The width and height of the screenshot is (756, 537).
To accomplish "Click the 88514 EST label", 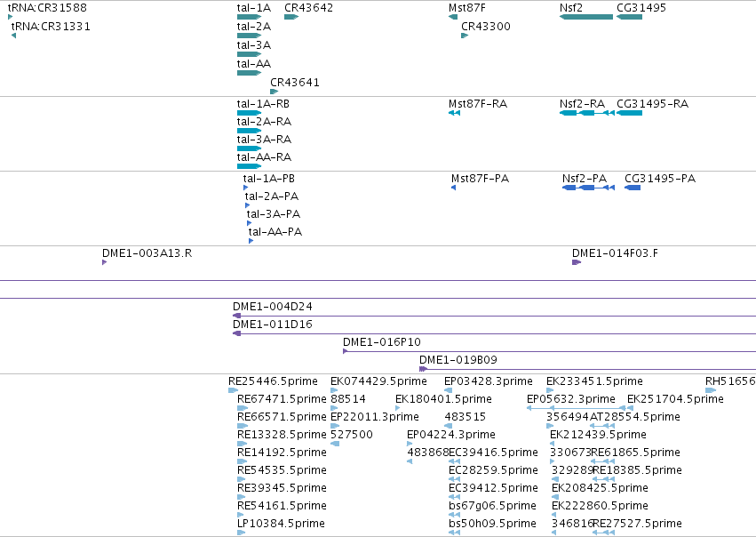I will (348, 399).
